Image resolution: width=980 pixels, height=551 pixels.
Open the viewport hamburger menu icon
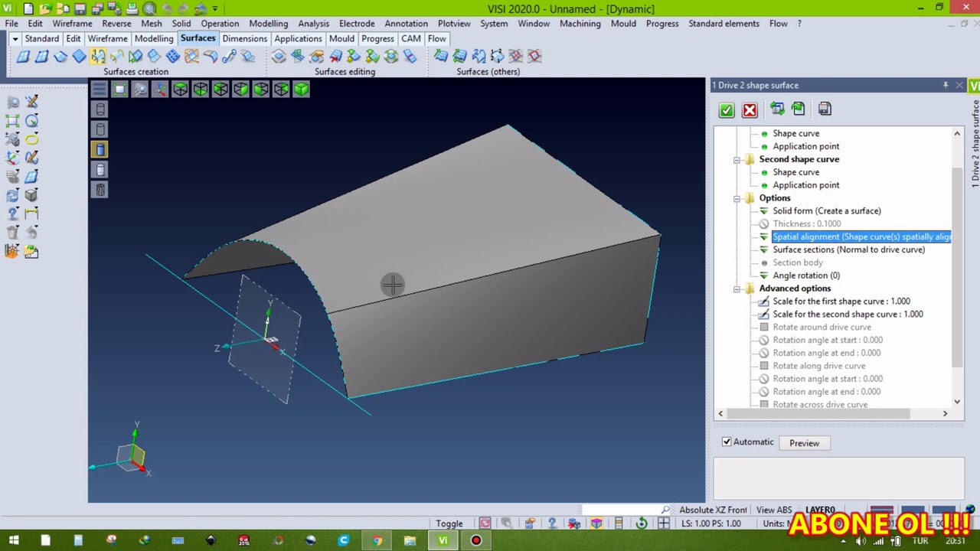pos(99,90)
